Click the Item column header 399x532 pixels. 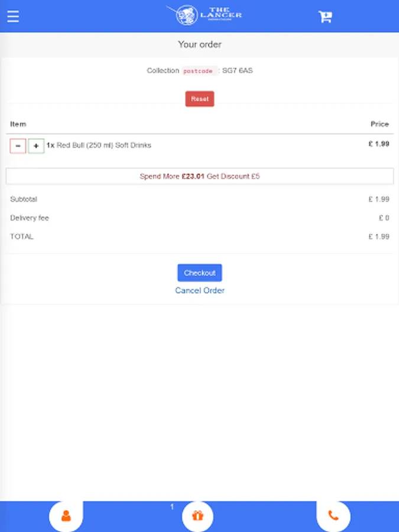click(18, 124)
